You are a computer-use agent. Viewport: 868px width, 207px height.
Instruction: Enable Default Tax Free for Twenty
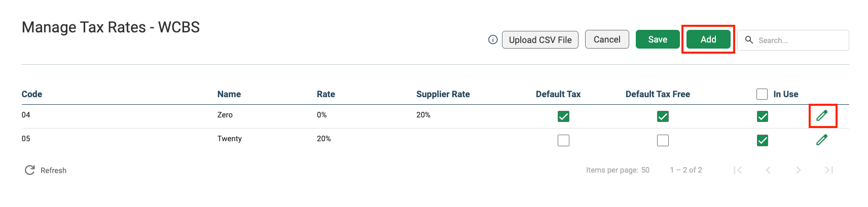coord(663,140)
